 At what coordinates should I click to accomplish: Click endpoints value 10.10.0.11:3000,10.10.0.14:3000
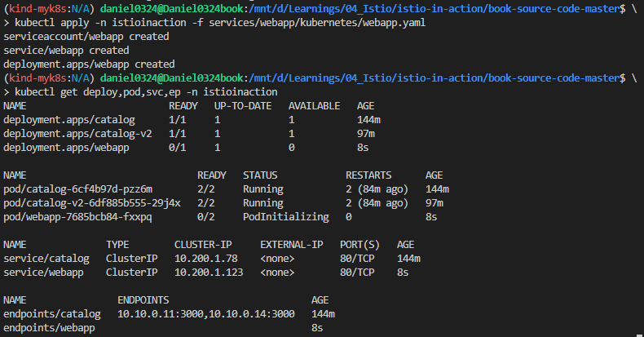pyautogui.click(x=205, y=314)
